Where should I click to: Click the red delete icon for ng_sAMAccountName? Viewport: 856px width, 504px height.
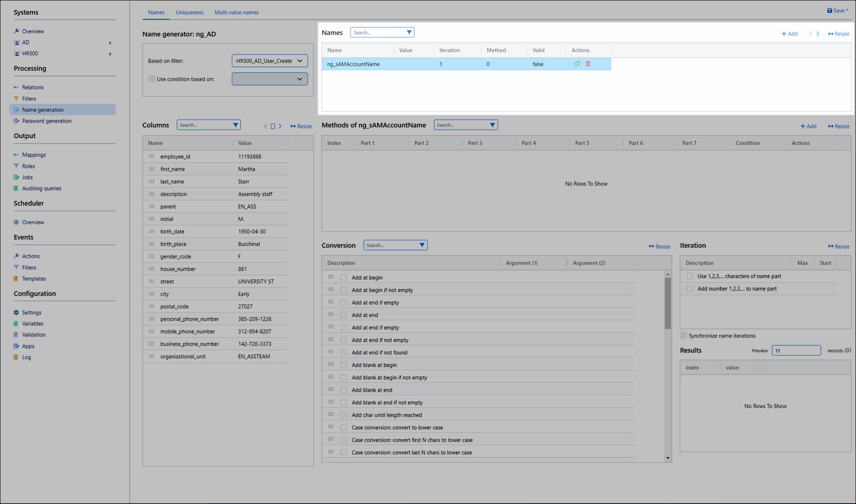tap(588, 64)
